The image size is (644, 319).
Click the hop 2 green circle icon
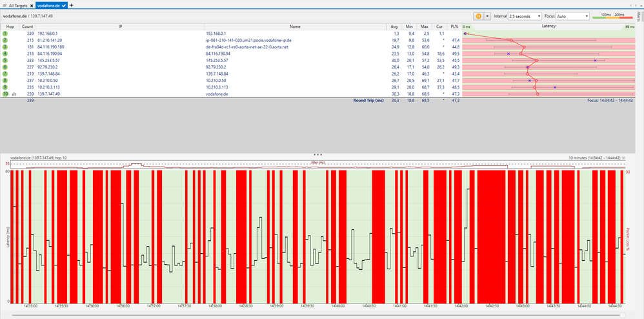5,40
